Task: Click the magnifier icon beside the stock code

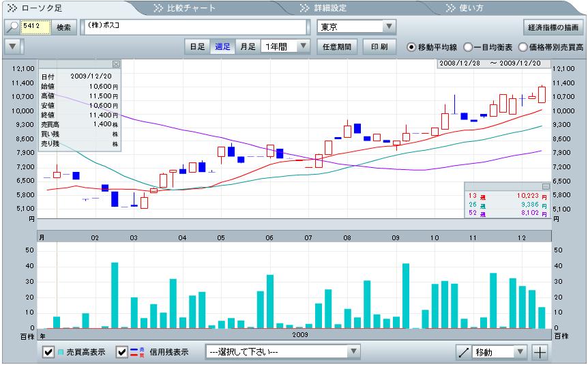Action: [x=12, y=27]
